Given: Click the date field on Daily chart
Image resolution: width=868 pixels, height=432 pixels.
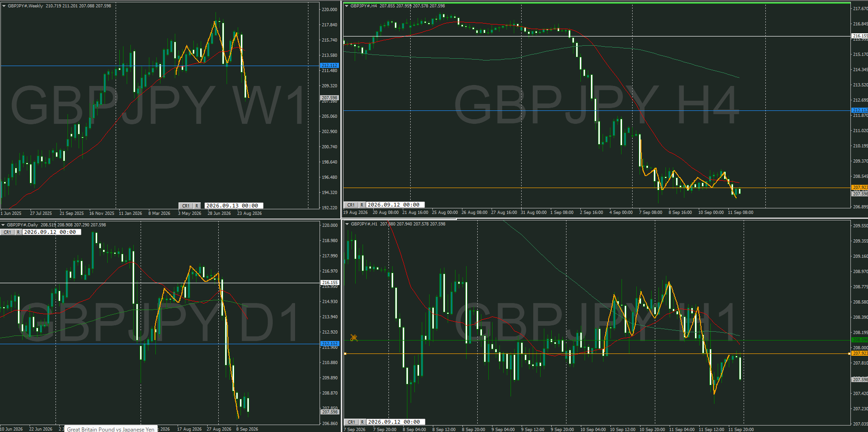Looking at the screenshot, I should tap(51, 232).
